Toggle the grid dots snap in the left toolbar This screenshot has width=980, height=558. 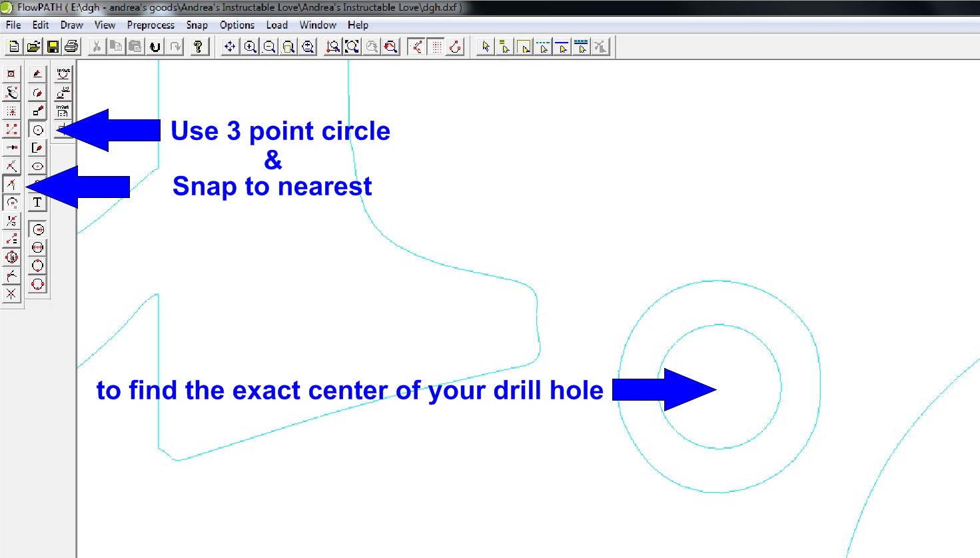pyautogui.click(x=11, y=111)
